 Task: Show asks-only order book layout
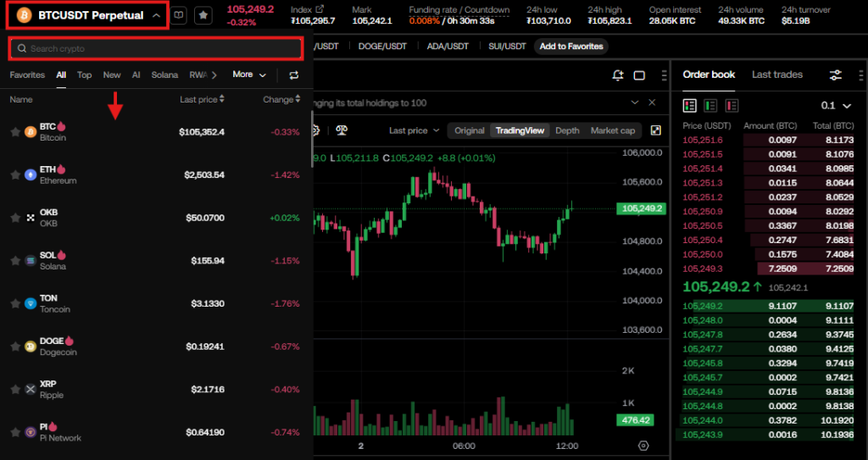[732, 105]
